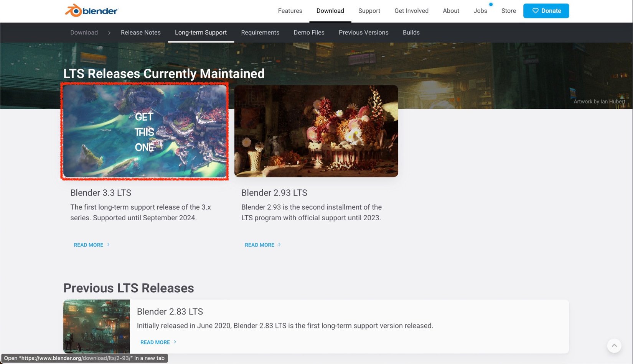Click the breadcrumb chevron after Download

pos(109,33)
